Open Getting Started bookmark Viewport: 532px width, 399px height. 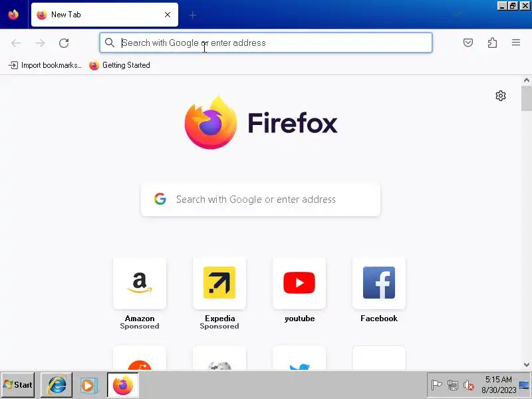[120, 65]
